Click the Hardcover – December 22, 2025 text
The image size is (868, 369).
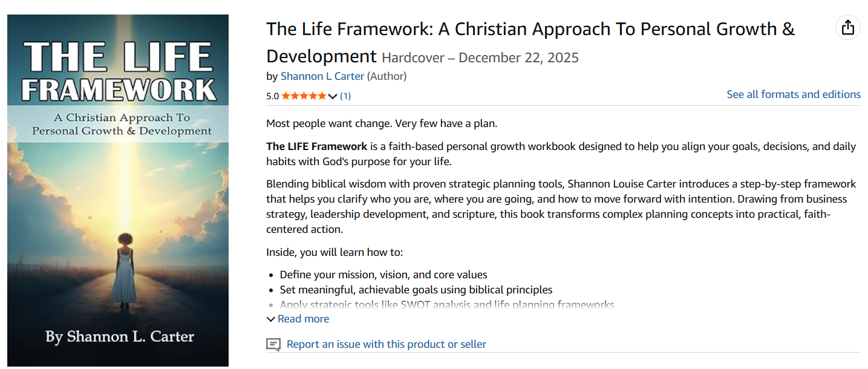coord(480,58)
